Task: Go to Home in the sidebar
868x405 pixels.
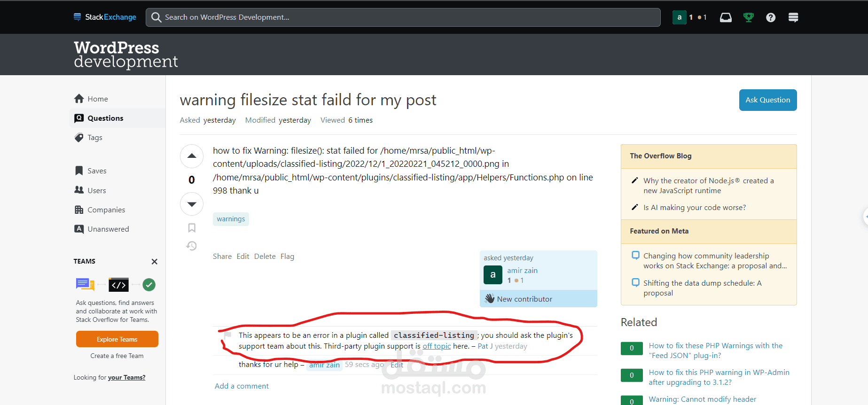Action: [91, 99]
